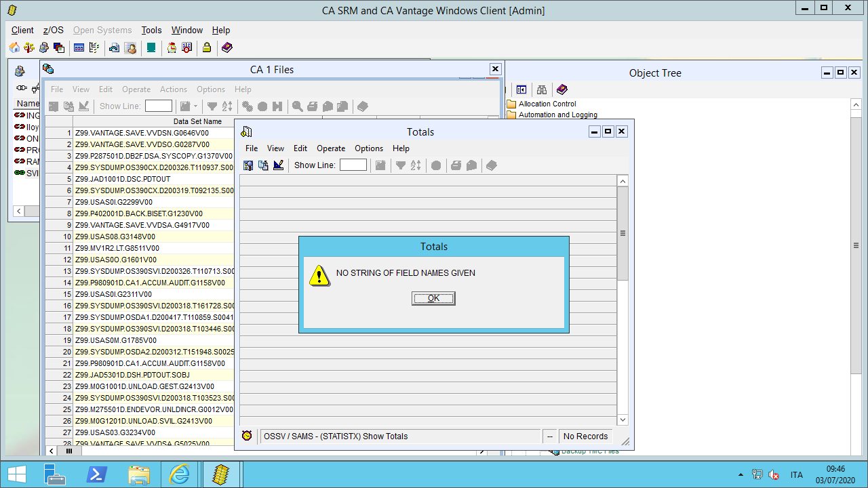This screenshot has height=488, width=868.
Task: Select the Allocation Control folder
Action: (547, 104)
